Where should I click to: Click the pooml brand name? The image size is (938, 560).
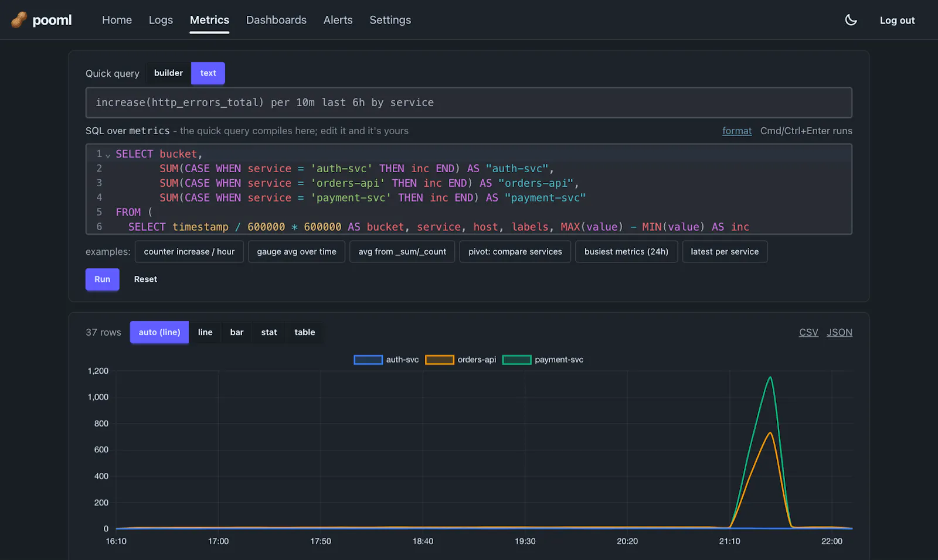(52, 20)
